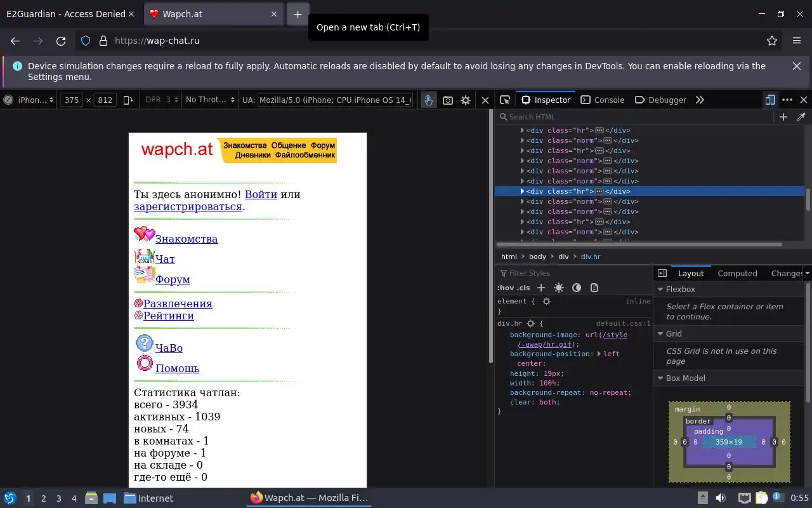The width and height of the screenshot is (812, 508).
Task: Dismiss the device simulation notification
Action: 797,66
